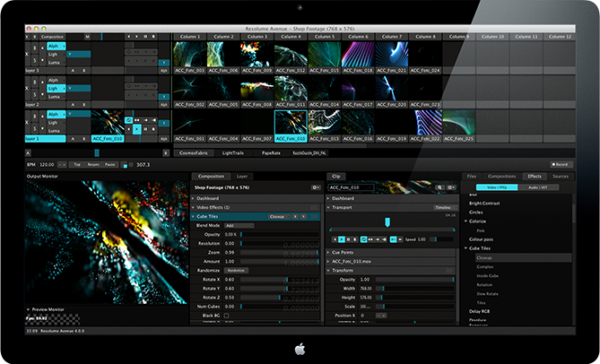Click the Randomize button
This screenshot has height=364, width=600.
[x=235, y=270]
